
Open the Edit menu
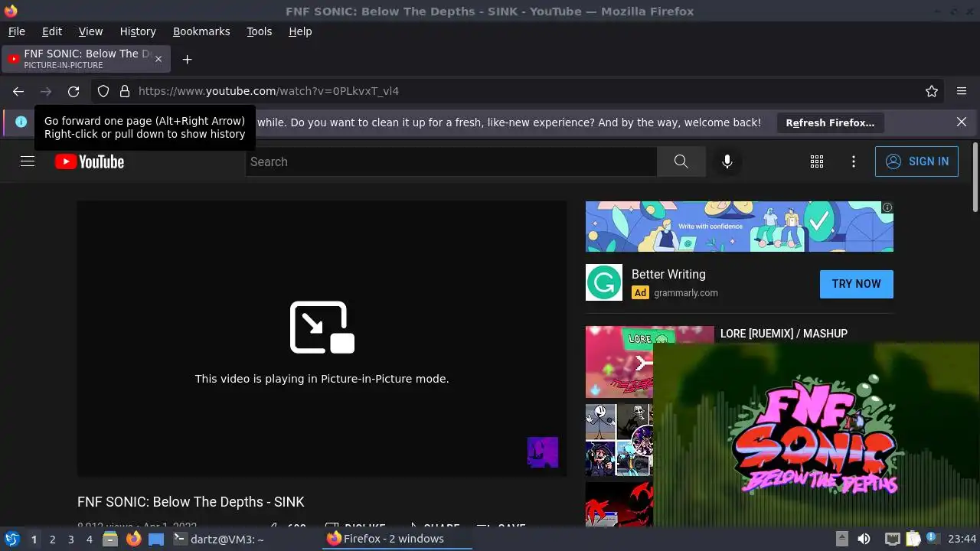(x=52, y=31)
